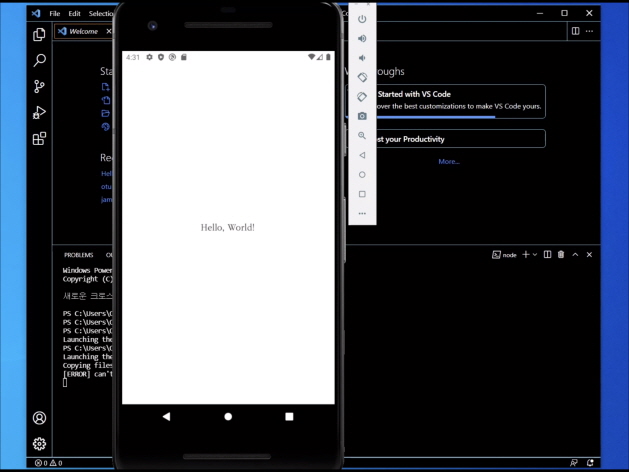The height and width of the screenshot is (472, 629).
Task: Switch to the PROBLEMS panel tab
Action: (79, 255)
